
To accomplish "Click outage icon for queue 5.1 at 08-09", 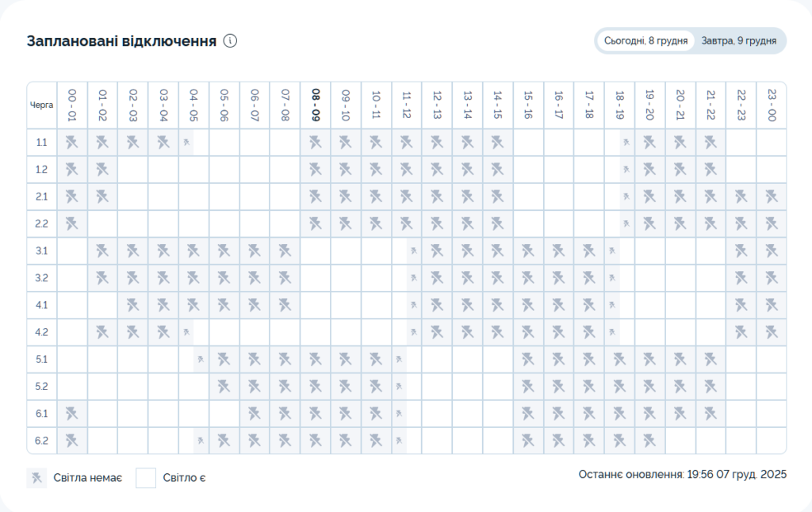I will pos(316,359).
